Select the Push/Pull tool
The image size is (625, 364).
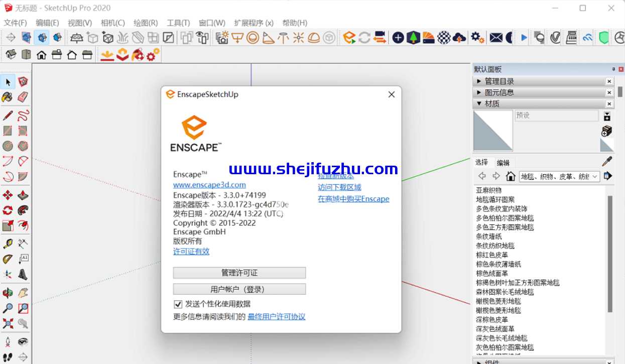23,195
